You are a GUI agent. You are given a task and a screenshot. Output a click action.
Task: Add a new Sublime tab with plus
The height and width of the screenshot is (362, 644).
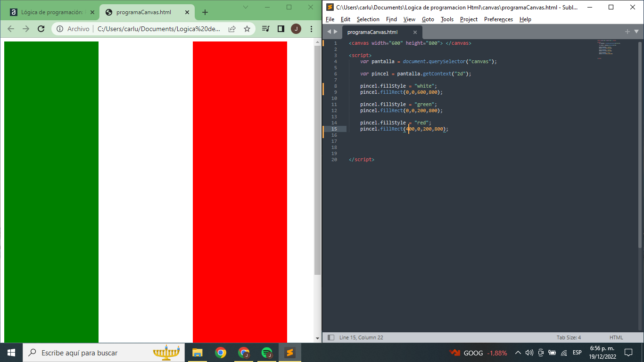[627, 32]
